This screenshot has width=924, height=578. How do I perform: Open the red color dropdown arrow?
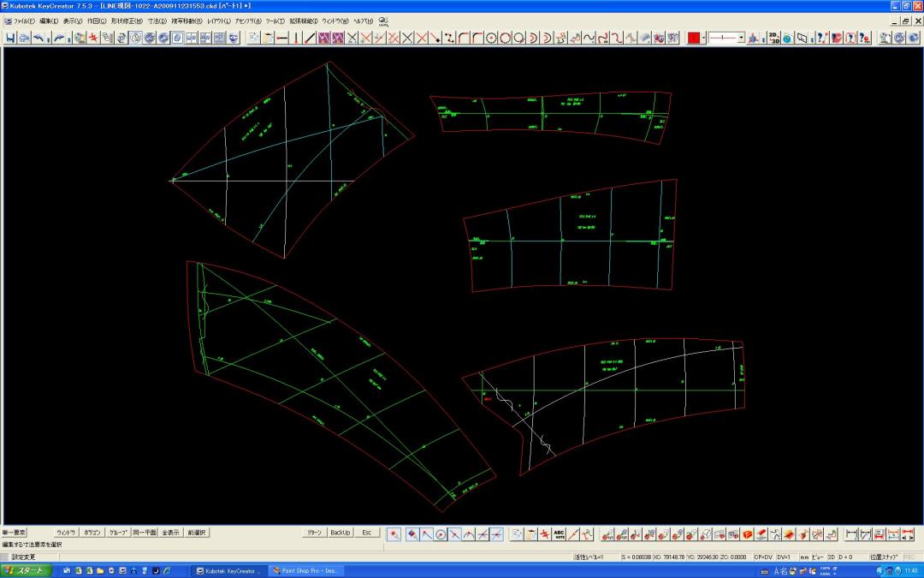tap(704, 38)
